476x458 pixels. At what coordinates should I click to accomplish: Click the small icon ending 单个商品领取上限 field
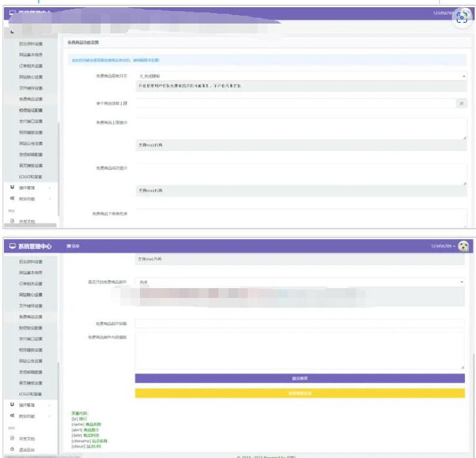coord(462,103)
